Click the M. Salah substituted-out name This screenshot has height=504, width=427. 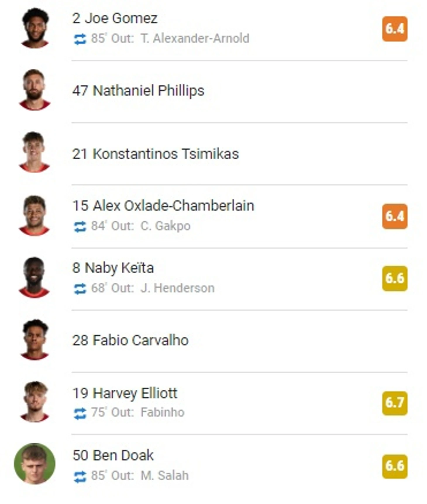(x=165, y=476)
